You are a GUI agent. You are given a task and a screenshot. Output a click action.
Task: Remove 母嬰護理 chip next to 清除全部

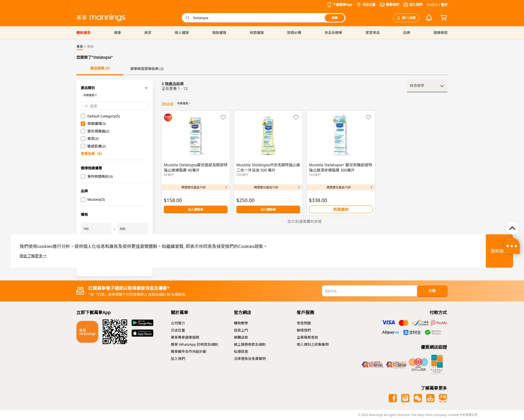tap(190, 103)
